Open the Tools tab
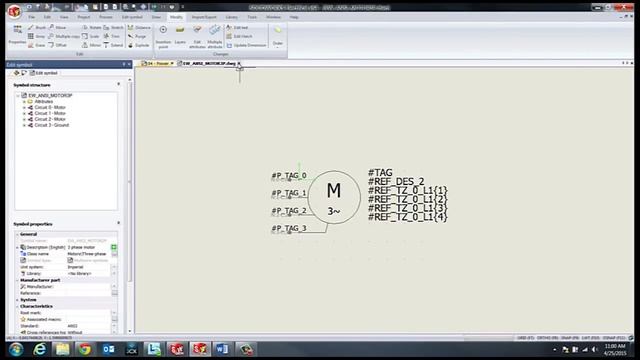The width and height of the screenshot is (640, 360). click(x=252, y=17)
